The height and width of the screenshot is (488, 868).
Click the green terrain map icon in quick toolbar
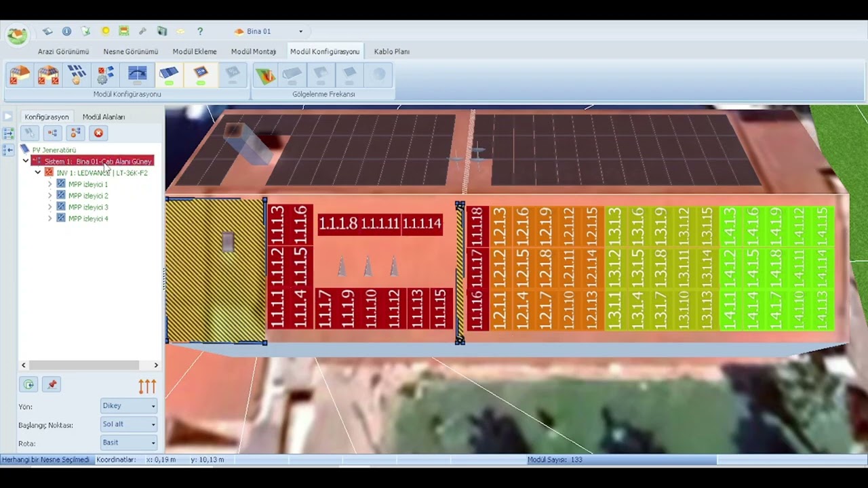click(123, 31)
